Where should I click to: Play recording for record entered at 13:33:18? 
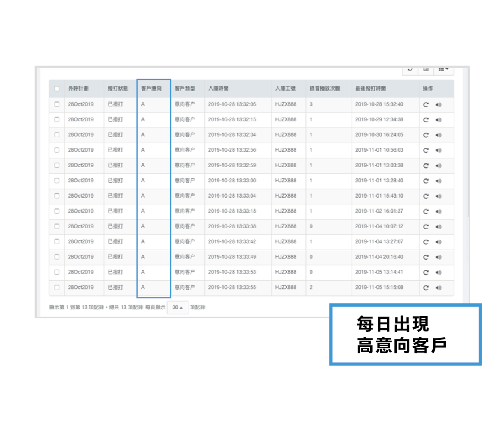pos(438,211)
